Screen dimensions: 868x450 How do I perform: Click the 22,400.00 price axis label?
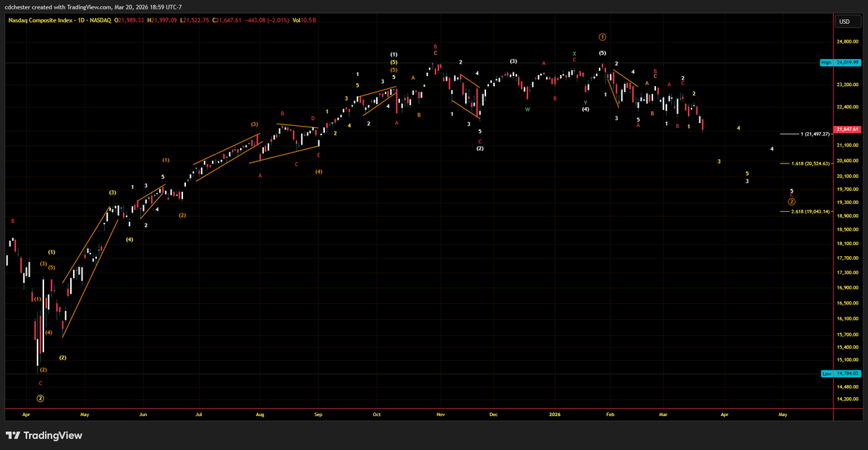pyautogui.click(x=849, y=107)
